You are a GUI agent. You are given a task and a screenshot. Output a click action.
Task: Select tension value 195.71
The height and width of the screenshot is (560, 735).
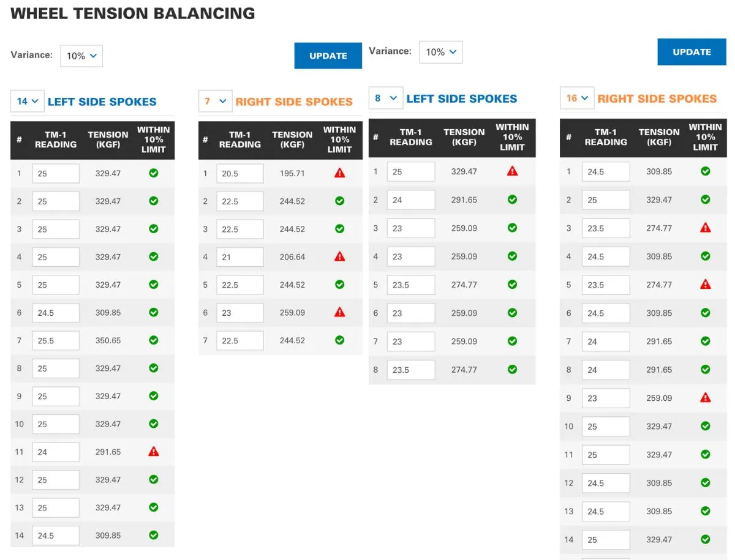click(292, 173)
